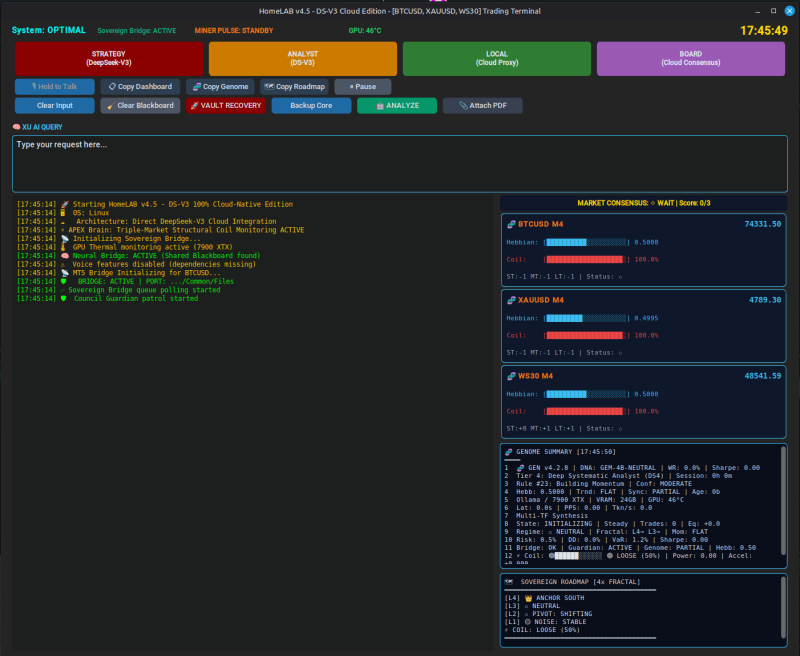Viewport: 800px width, 656px height.
Task: Click the WS30 Coil red bar
Action: (x=585, y=412)
